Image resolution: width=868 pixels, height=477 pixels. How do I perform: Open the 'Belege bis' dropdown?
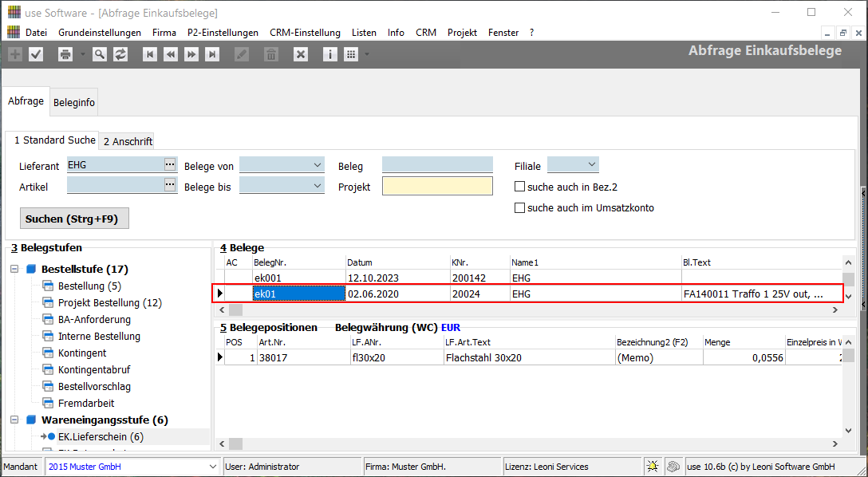point(318,186)
